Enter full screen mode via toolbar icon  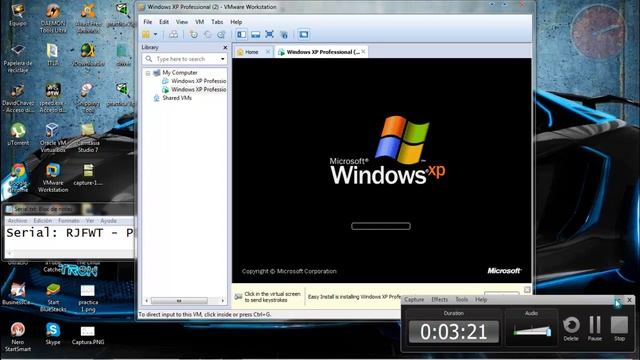click(x=269, y=34)
